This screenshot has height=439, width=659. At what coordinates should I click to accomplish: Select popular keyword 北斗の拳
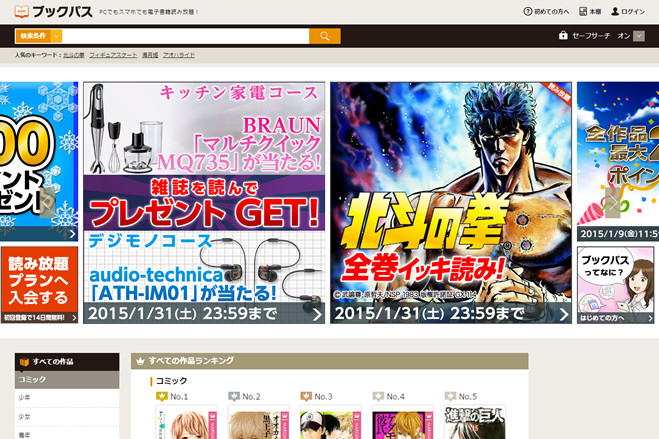point(74,55)
